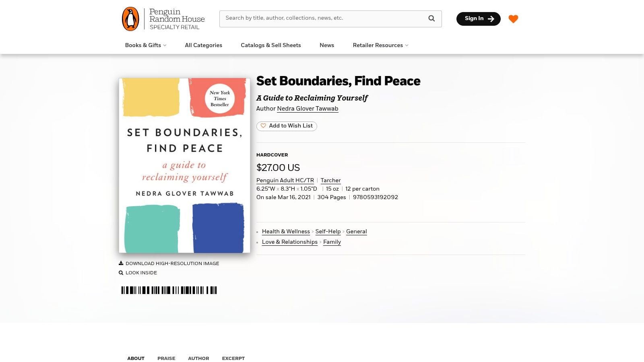Click the barcode image under the cover
The image size is (644, 362).
169,290
